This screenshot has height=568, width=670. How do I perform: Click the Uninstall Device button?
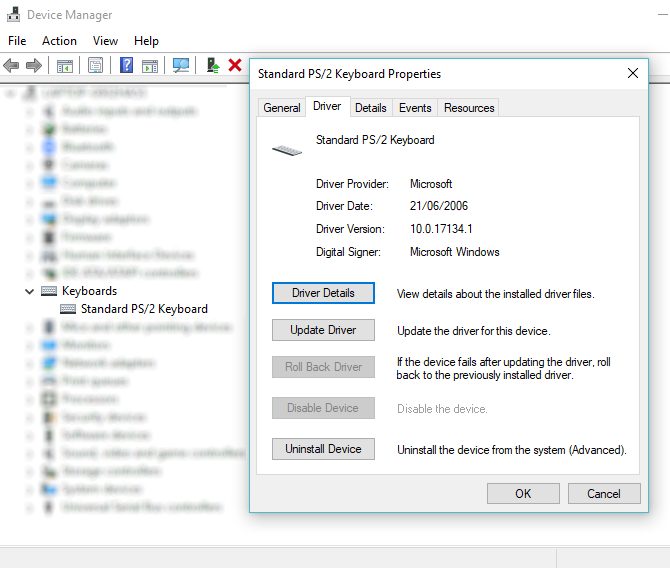pos(323,449)
